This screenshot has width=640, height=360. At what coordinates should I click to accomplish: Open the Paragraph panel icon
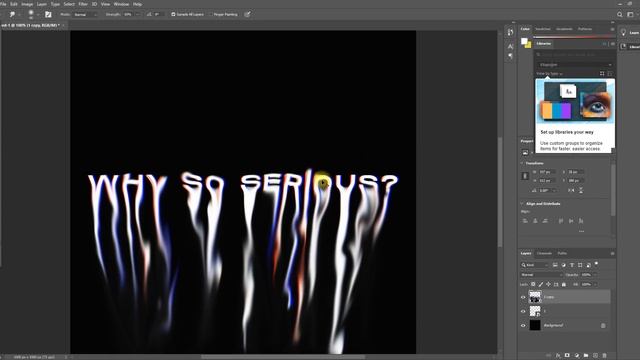click(x=510, y=56)
